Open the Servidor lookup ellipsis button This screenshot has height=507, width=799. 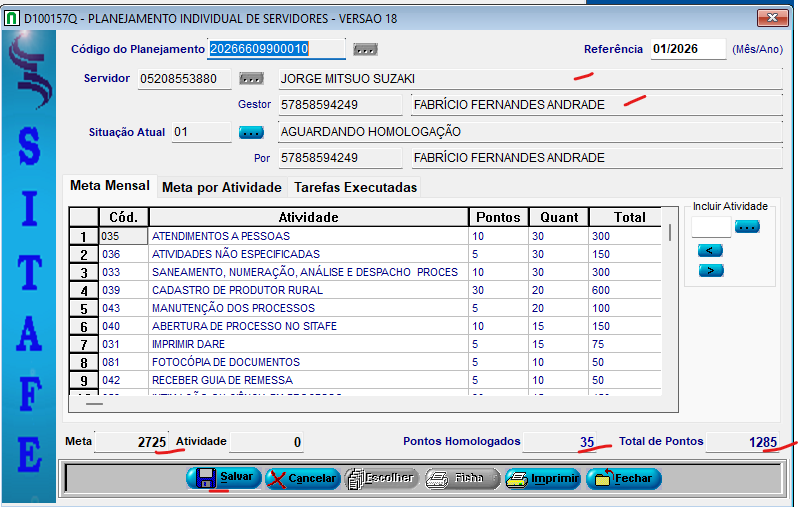tap(251, 79)
